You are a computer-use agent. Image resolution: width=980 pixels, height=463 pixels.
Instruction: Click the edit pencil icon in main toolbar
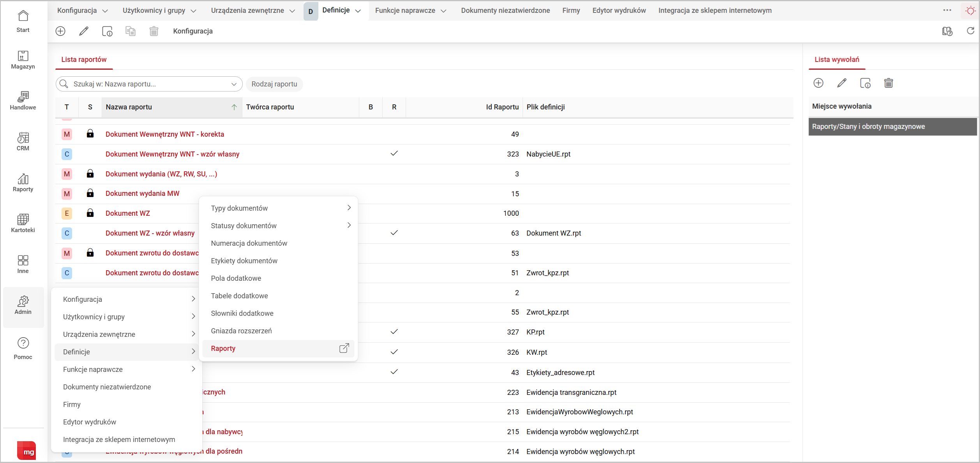[x=84, y=31]
